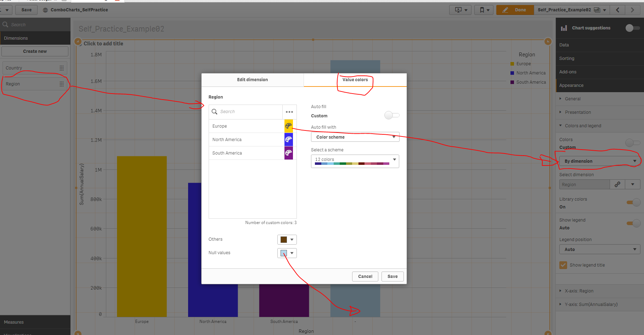Screen dimensions: 644x335
Task: Click the palette icon next to South America
Action: [x=288, y=153]
